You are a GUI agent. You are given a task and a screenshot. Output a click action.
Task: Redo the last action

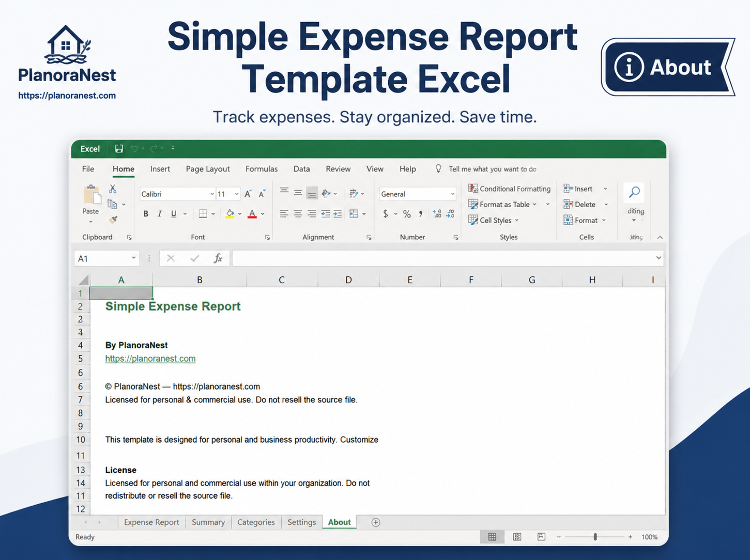[154, 149]
